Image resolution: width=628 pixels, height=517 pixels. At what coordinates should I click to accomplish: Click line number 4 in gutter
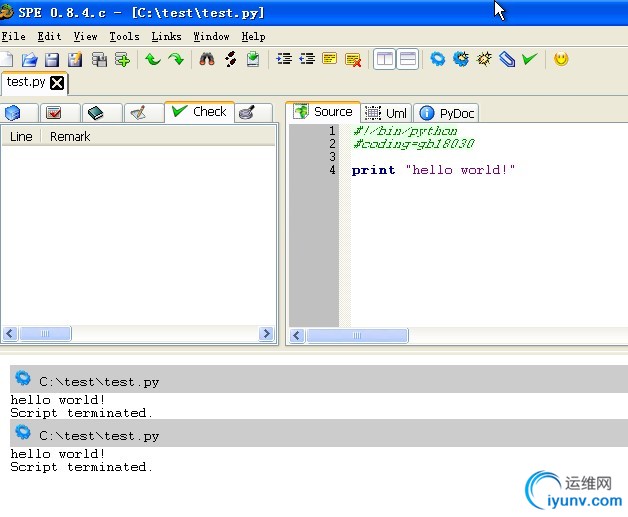click(332, 170)
